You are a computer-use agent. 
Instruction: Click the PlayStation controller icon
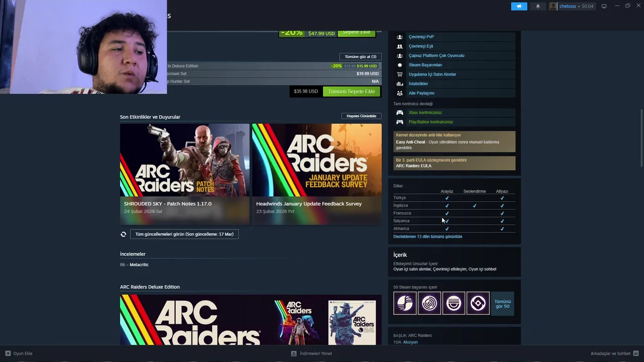(x=400, y=122)
